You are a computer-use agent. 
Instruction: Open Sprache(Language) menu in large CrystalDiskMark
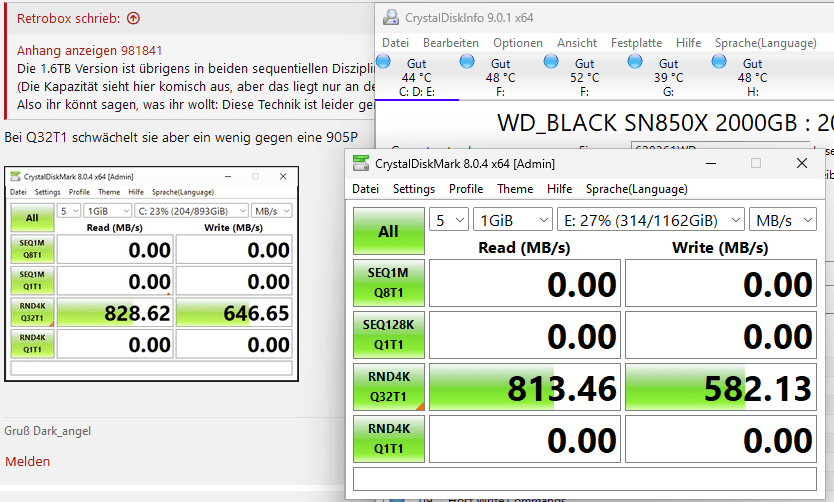tap(637, 189)
